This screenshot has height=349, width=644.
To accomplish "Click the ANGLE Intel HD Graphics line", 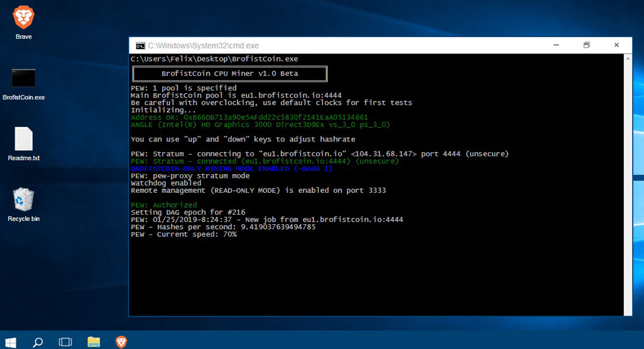I will click(261, 125).
